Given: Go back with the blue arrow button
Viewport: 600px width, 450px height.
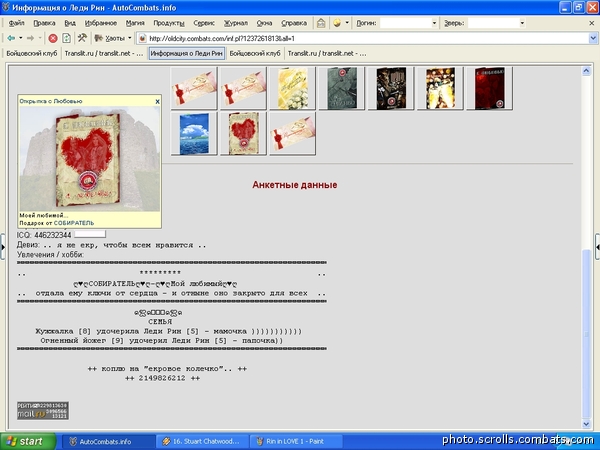Looking at the screenshot, I should 11,38.
